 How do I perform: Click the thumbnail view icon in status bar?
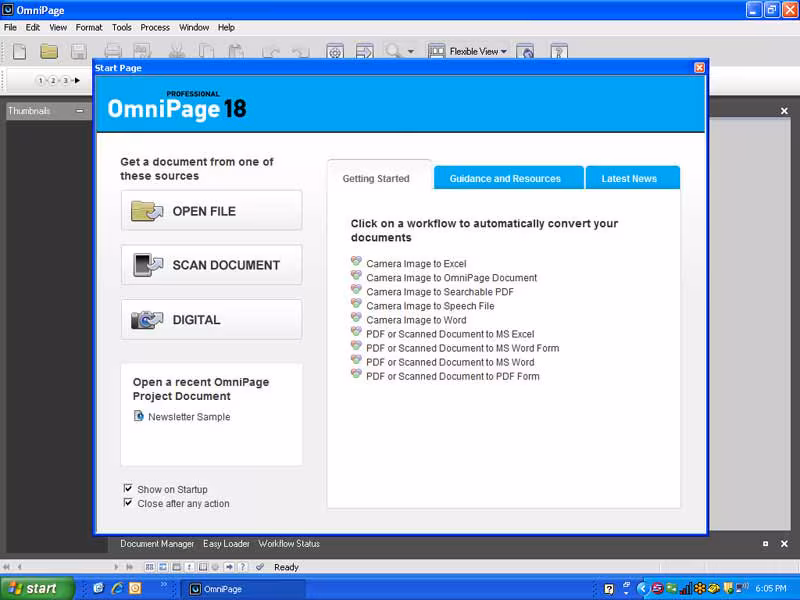[x=149, y=567]
